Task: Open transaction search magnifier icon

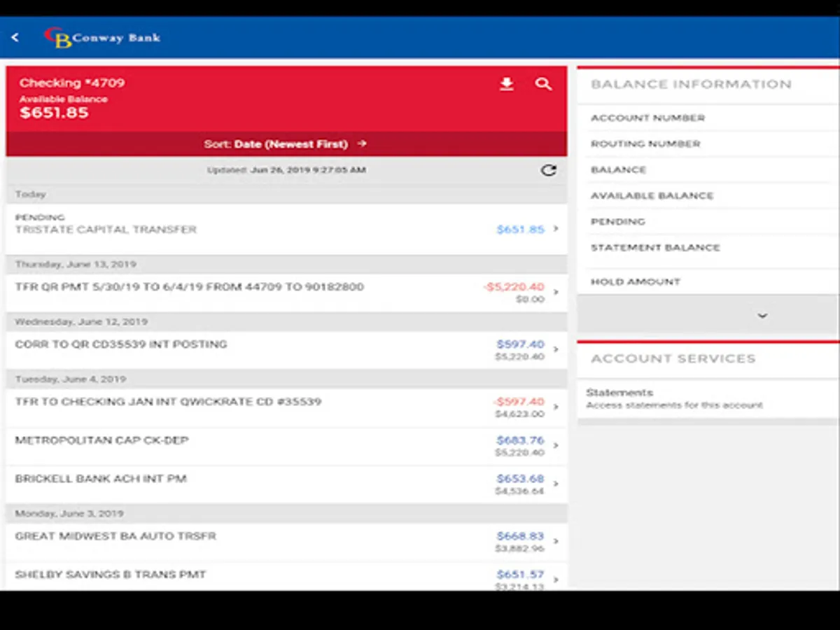Action: pyautogui.click(x=543, y=85)
